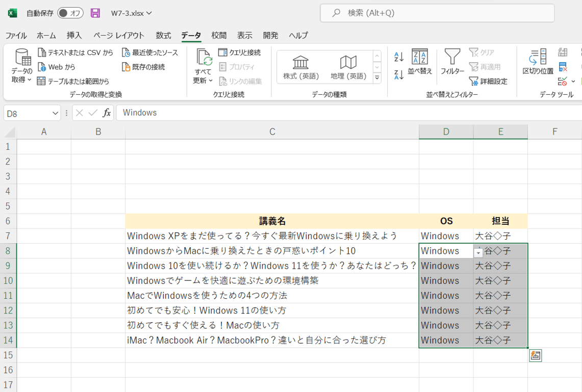Click テキストまたは CSV から button

75,53
